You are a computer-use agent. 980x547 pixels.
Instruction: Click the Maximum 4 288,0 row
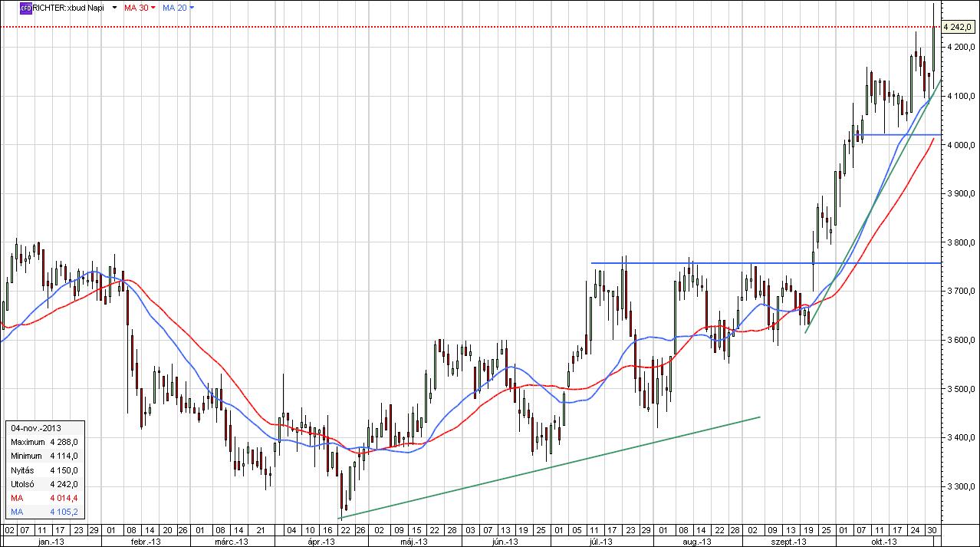point(44,442)
